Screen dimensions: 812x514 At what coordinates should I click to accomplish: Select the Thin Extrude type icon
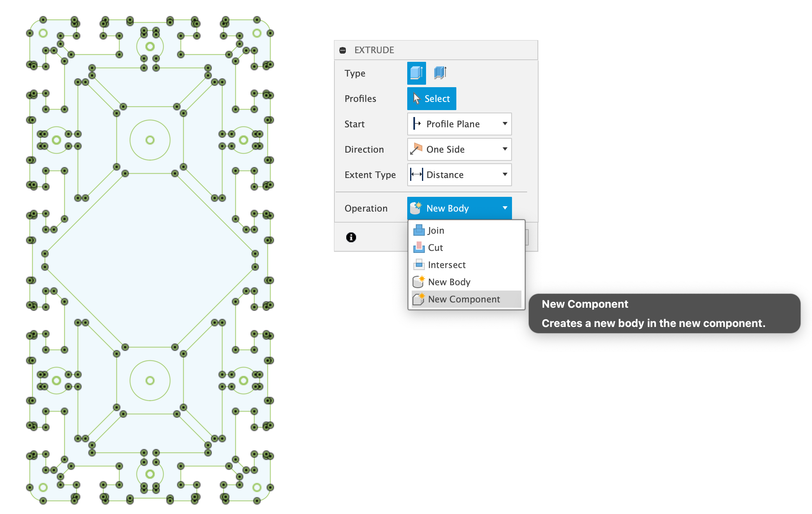click(x=440, y=73)
